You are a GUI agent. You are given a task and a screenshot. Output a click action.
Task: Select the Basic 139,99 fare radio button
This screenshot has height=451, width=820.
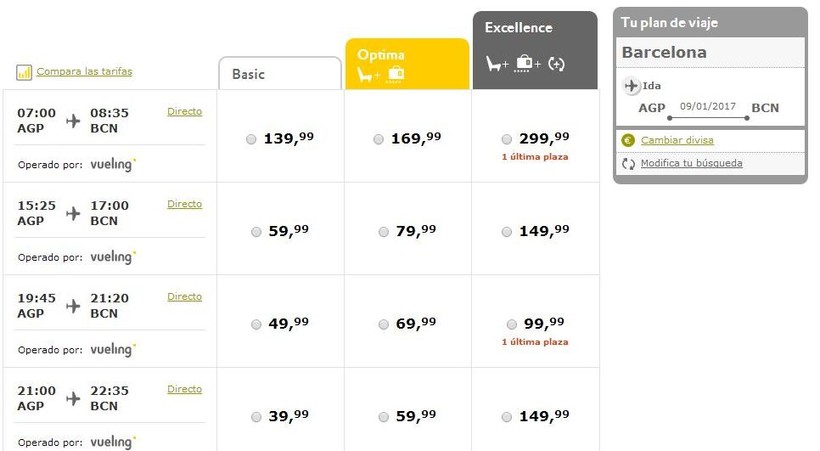pos(251,140)
